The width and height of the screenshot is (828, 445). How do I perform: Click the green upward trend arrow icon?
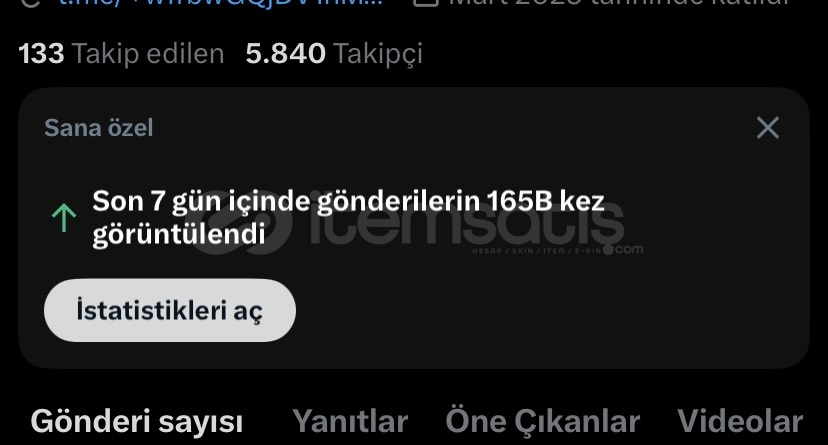64,219
